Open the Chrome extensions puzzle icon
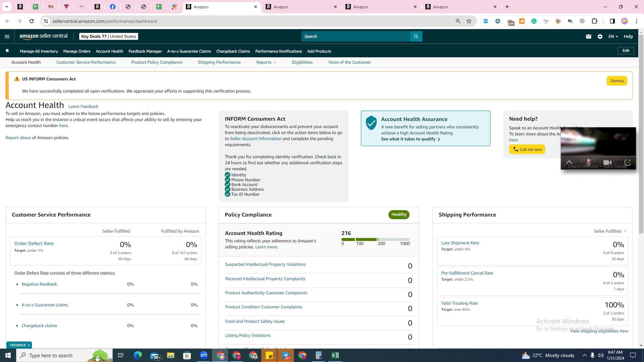 tap(595, 21)
